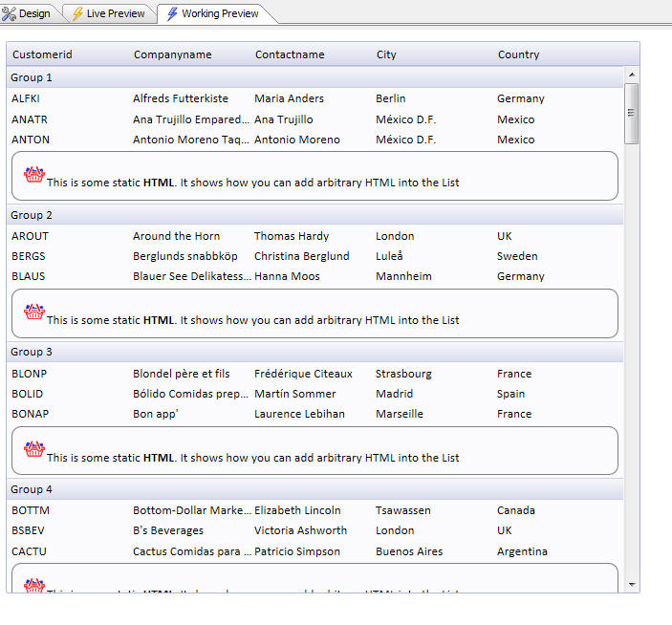Select the ALFKI customer row
Screen dimensions: 672x625
point(315,98)
